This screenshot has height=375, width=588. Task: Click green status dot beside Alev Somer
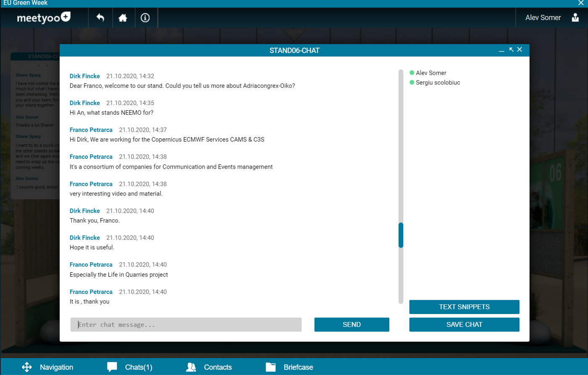pos(412,73)
